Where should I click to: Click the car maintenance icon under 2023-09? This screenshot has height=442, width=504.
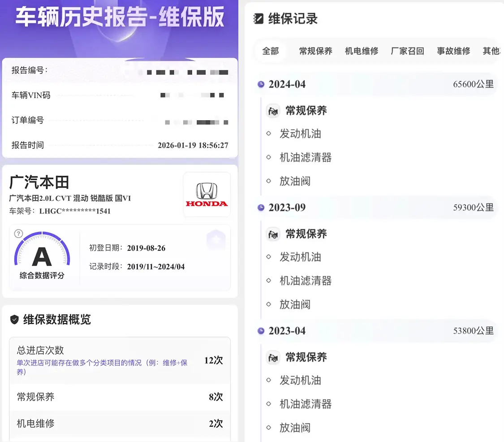(273, 234)
